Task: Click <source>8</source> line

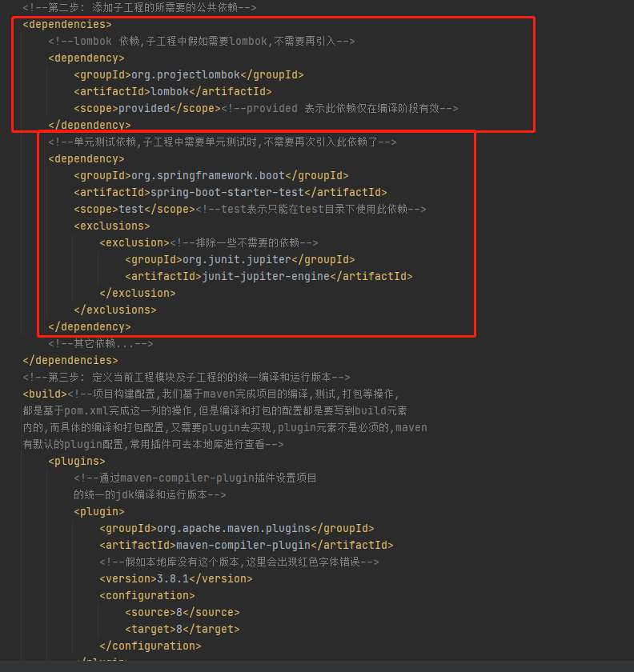Action: 183,613
